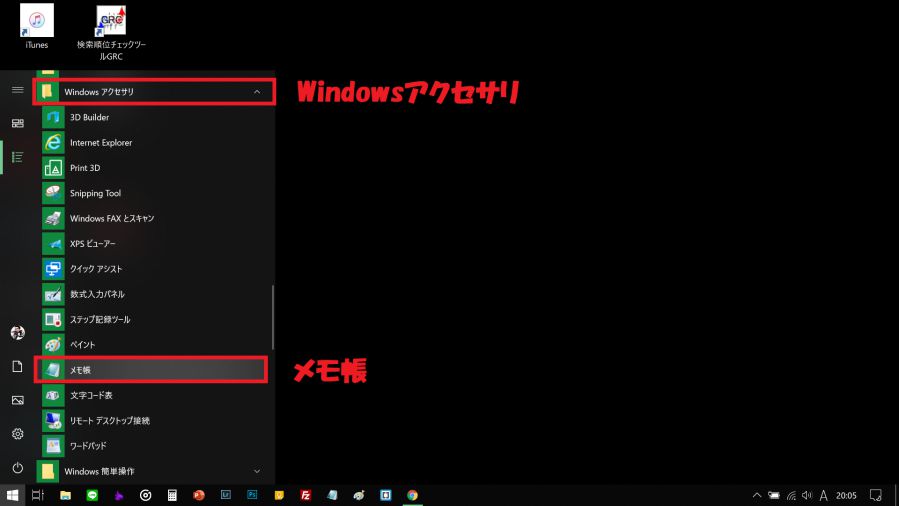
Task: Collapse the Windows アクセサリ folder
Action: [x=154, y=92]
